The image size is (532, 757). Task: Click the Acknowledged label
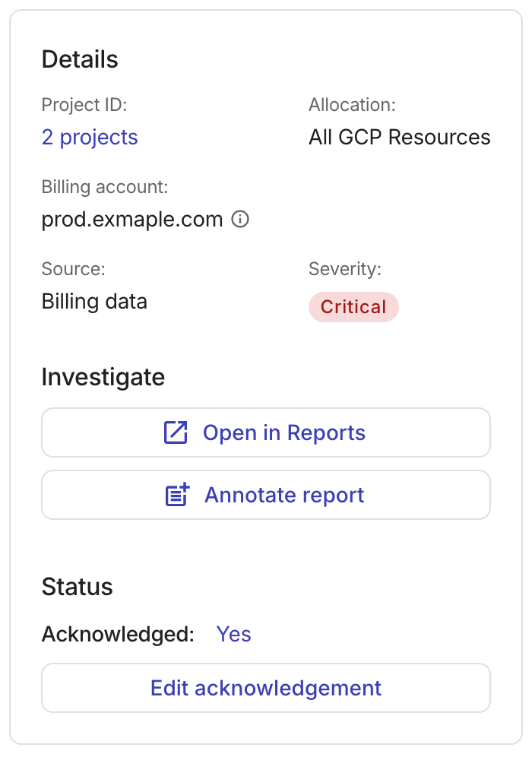pos(118,634)
